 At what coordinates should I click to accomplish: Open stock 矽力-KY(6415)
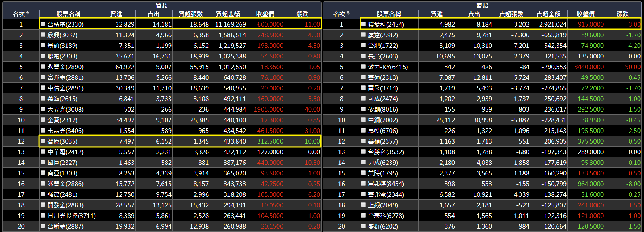click(x=388, y=67)
